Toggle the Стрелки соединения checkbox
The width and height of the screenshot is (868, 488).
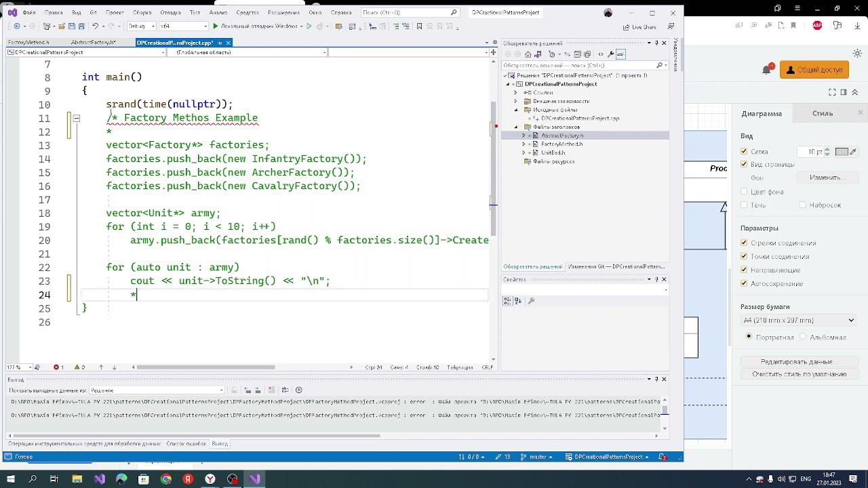[x=744, y=243]
